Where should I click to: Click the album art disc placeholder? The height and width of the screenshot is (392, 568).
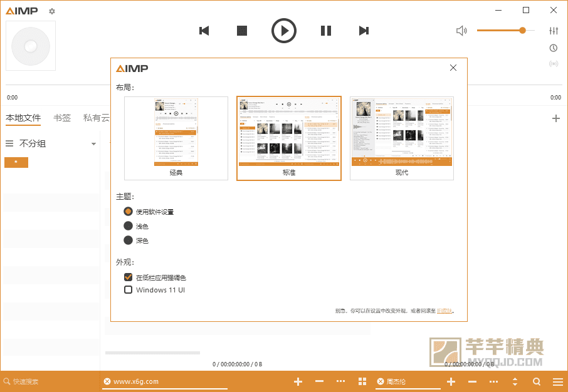(31, 46)
